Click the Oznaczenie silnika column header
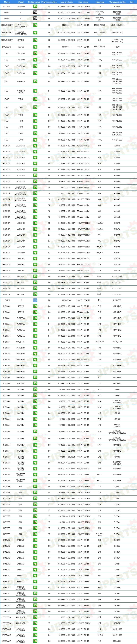 point(117,2)
